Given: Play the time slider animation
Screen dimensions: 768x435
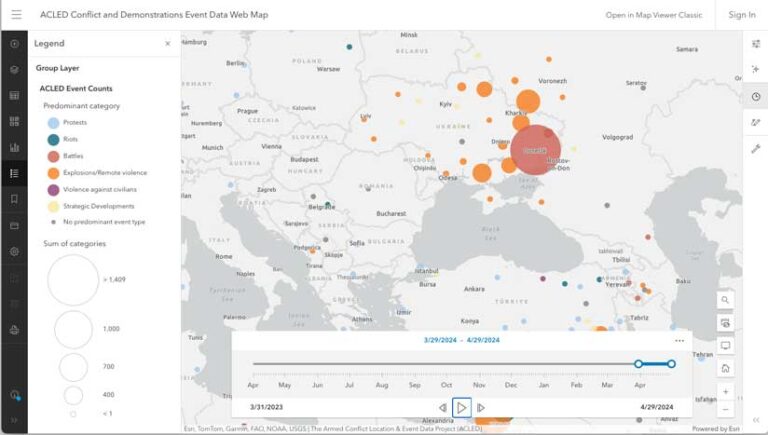Looking at the screenshot, I should click(x=461, y=408).
